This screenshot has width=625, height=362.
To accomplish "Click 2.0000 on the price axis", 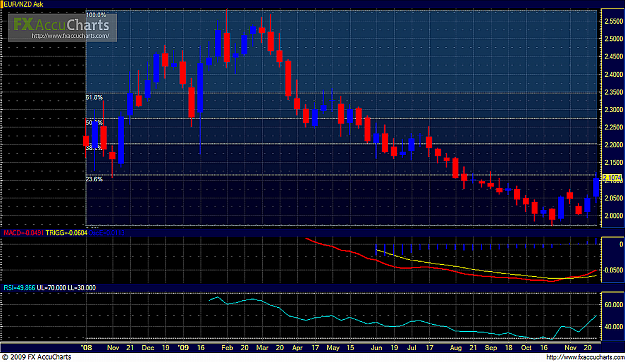I will [x=613, y=216].
